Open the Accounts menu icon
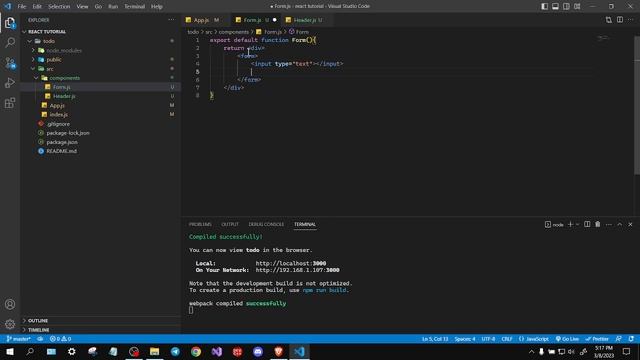 pos(10,304)
